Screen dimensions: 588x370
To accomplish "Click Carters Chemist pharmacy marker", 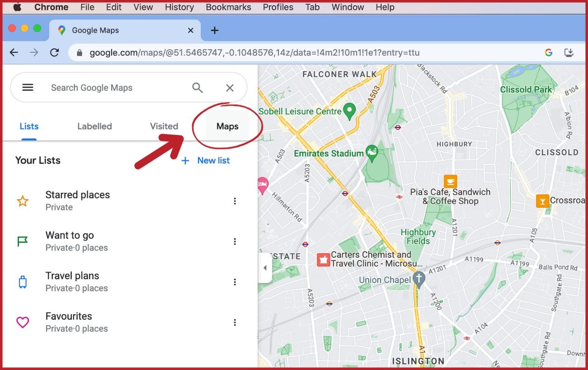I will click(x=323, y=260).
